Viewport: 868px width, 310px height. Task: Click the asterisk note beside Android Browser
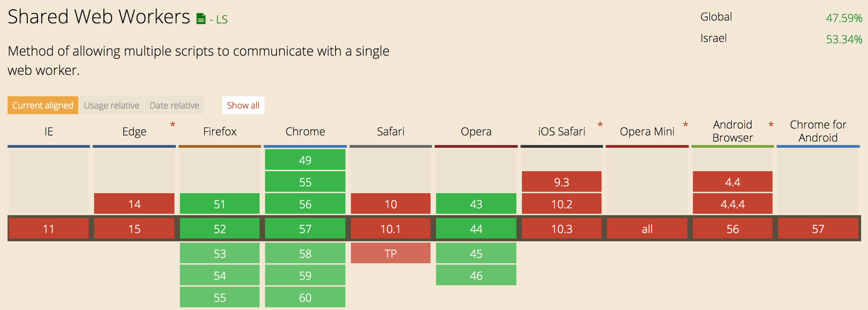point(771,125)
